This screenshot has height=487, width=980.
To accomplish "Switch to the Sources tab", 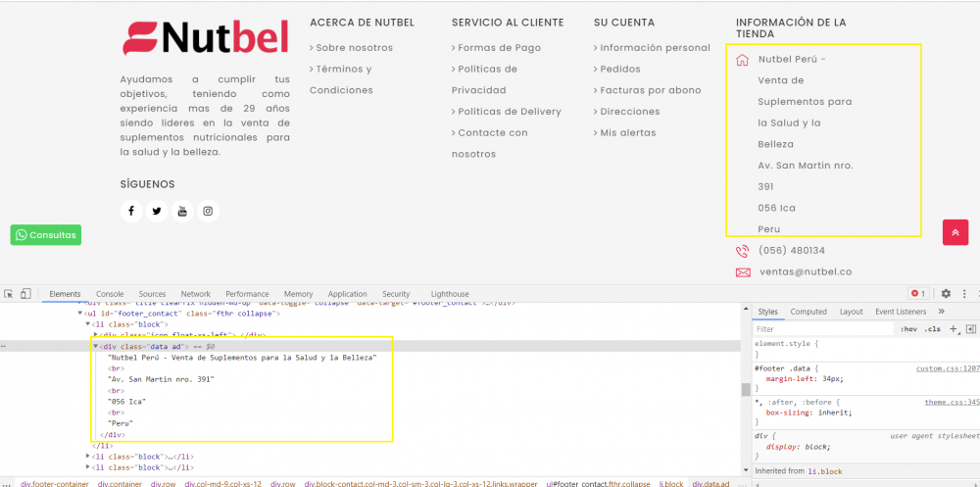I will tap(152, 294).
